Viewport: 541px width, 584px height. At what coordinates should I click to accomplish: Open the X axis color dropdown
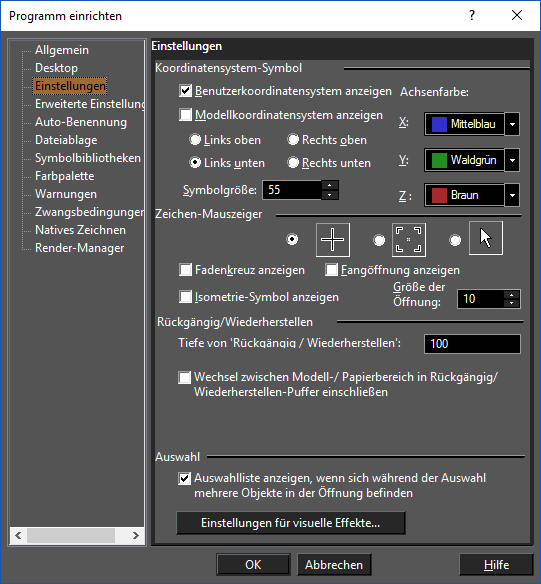pos(512,124)
